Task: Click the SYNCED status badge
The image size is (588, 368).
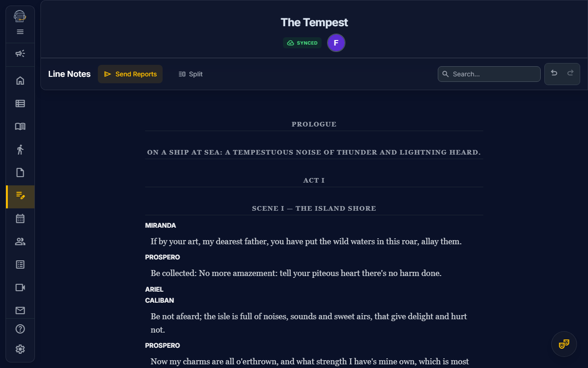Action: pos(302,43)
